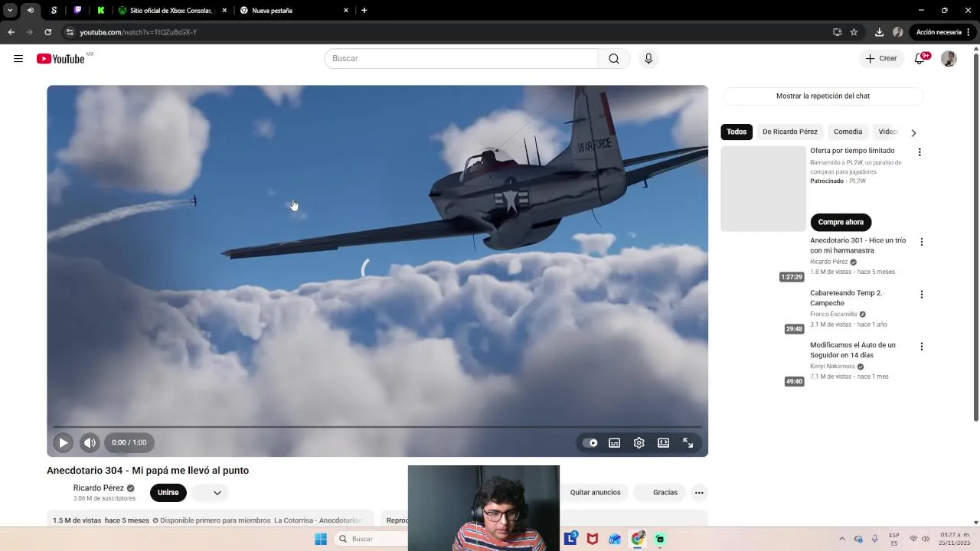Open the notifications bell
Viewport: 980px width, 551px height.
(920, 59)
